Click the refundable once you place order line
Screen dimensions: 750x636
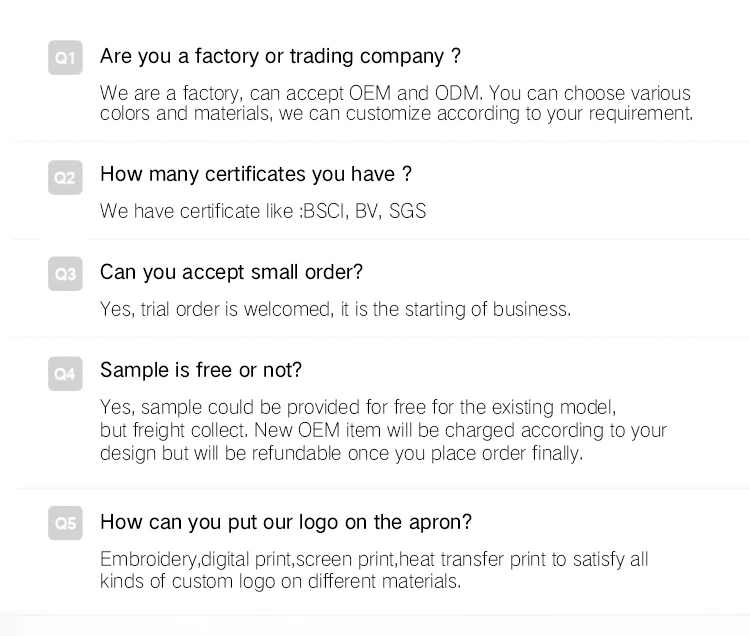342,453
